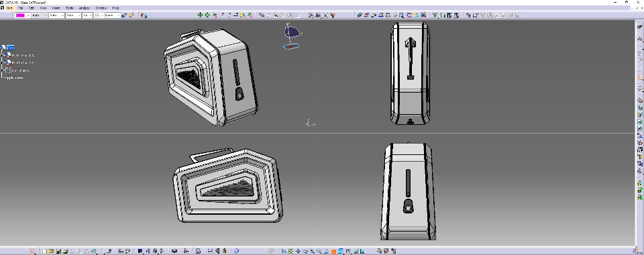This screenshot has height=255, width=644.
Task: Open the dropdown arrow beside the magenta color swatch
Action: [28, 15]
